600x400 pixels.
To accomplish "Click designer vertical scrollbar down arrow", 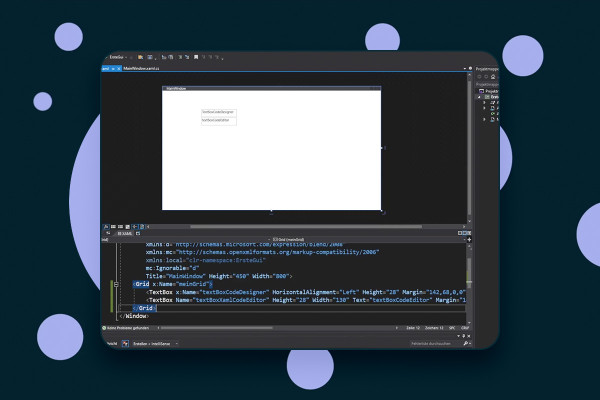I will point(469,221).
